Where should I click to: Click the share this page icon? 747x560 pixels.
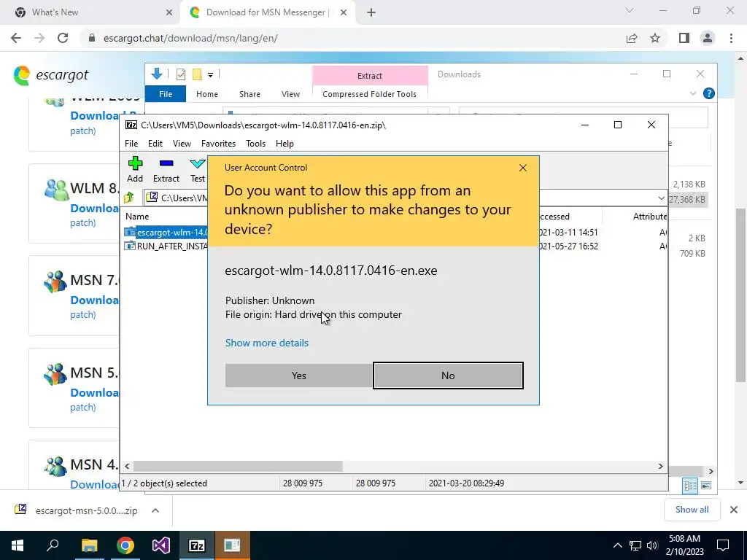632,38
